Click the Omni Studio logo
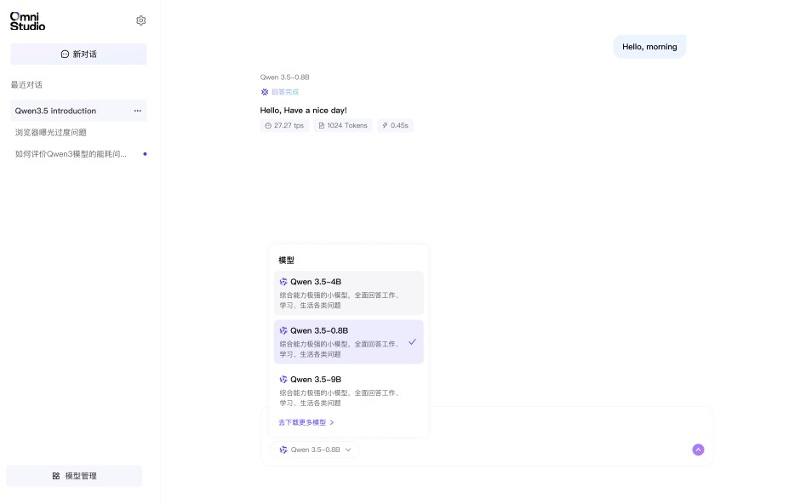Viewport: 812px width, 504px height. pos(27,21)
